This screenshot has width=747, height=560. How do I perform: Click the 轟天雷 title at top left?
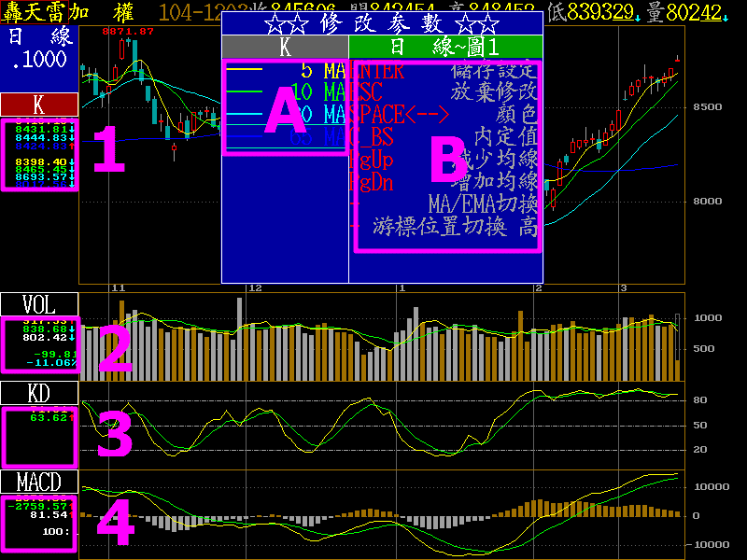pos(47,12)
